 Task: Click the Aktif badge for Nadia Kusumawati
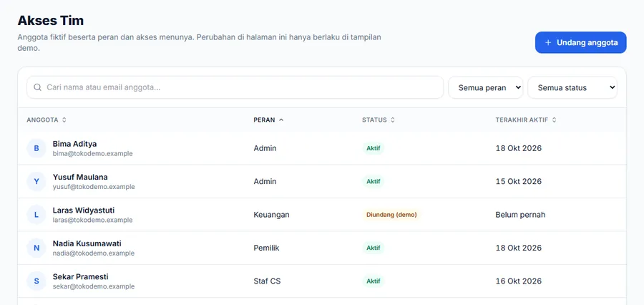point(374,248)
